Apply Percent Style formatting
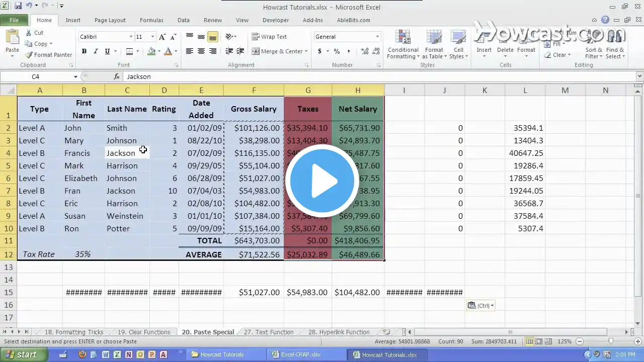 [337, 51]
